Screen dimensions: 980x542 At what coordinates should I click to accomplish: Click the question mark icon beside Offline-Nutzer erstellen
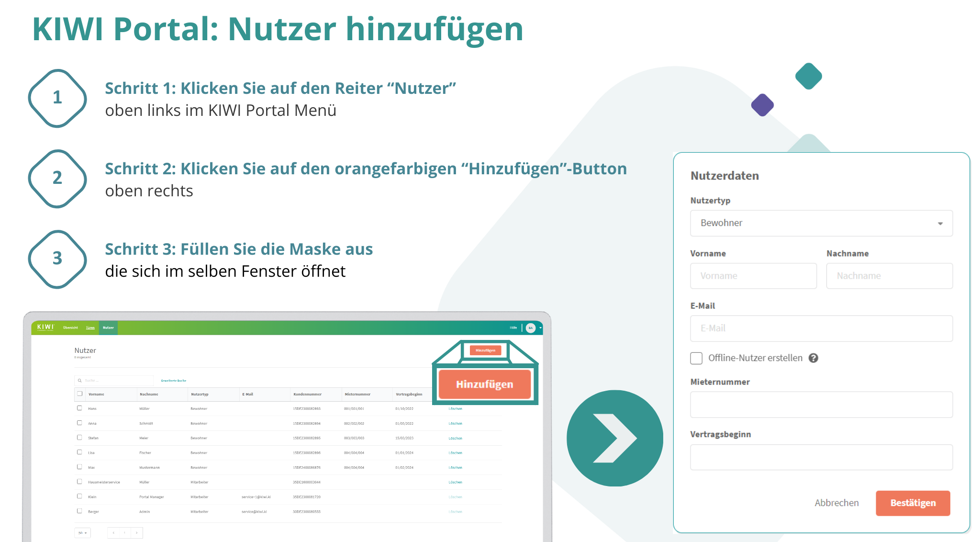814,358
